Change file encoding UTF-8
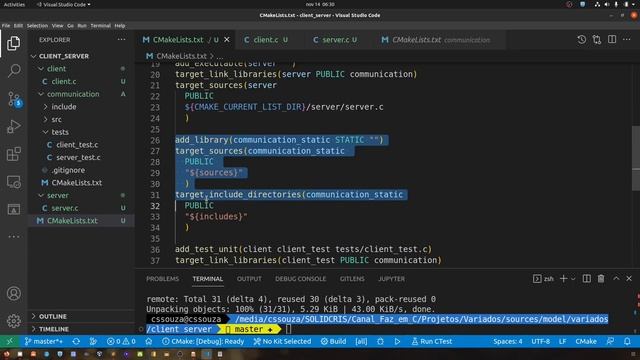Image resolution: width=640 pixels, height=360 pixels. 540,341
